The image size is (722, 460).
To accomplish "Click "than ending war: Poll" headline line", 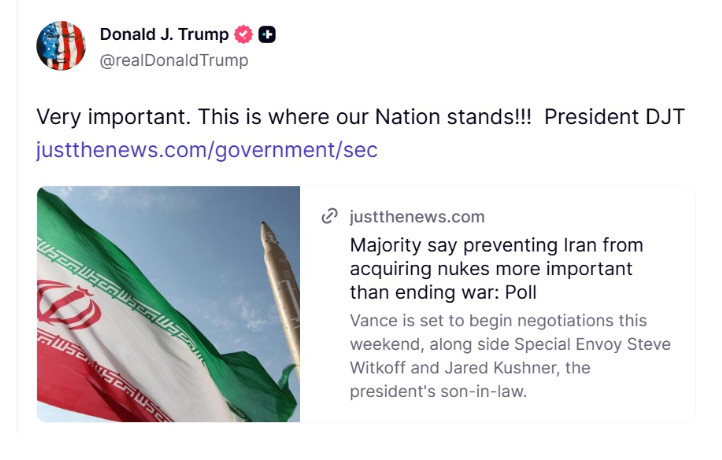I will [x=443, y=292].
